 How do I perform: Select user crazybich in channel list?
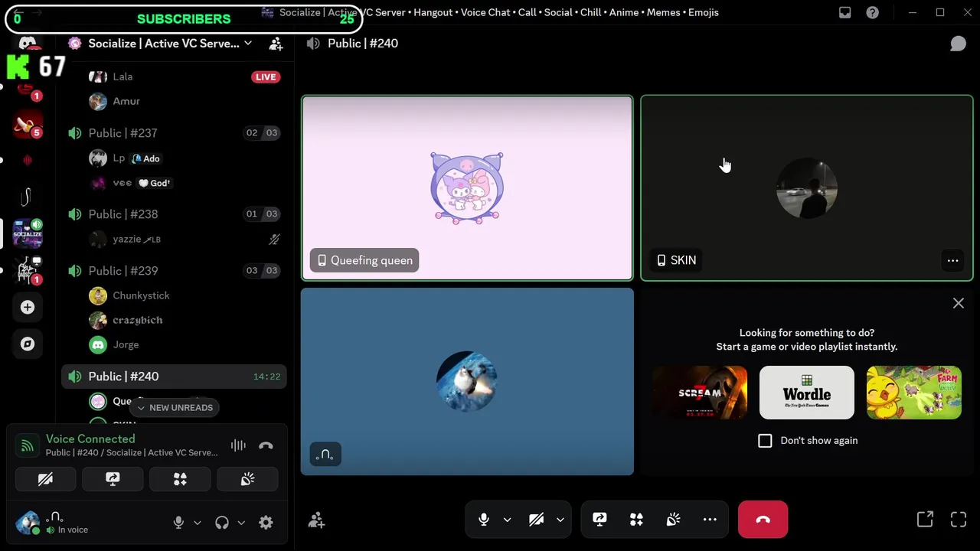(x=183, y=320)
